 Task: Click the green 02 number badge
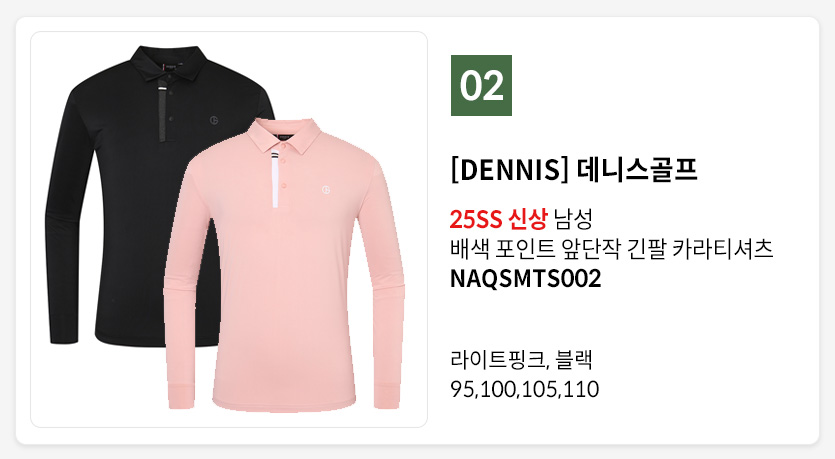point(481,85)
